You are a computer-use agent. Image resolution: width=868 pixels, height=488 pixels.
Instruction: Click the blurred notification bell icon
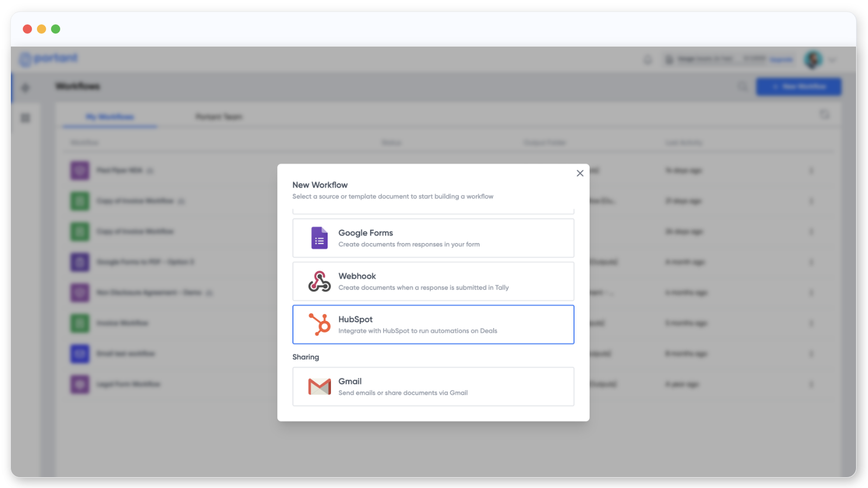648,60
